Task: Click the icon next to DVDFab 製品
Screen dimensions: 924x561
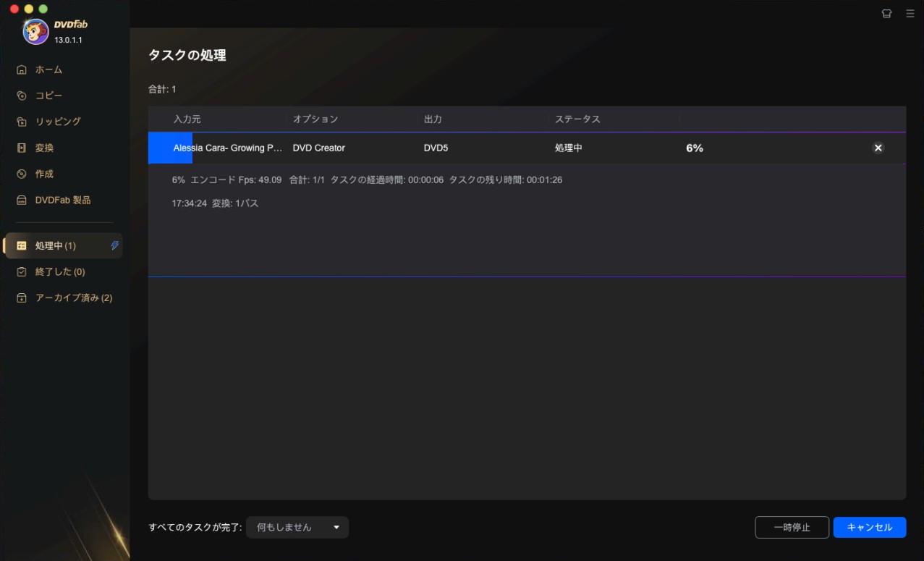Action: point(22,200)
